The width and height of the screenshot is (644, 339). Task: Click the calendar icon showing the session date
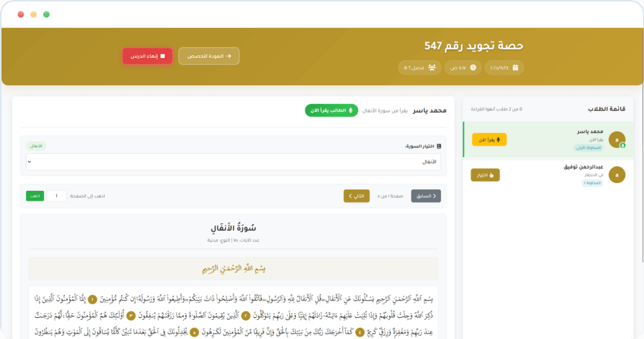click(x=516, y=67)
